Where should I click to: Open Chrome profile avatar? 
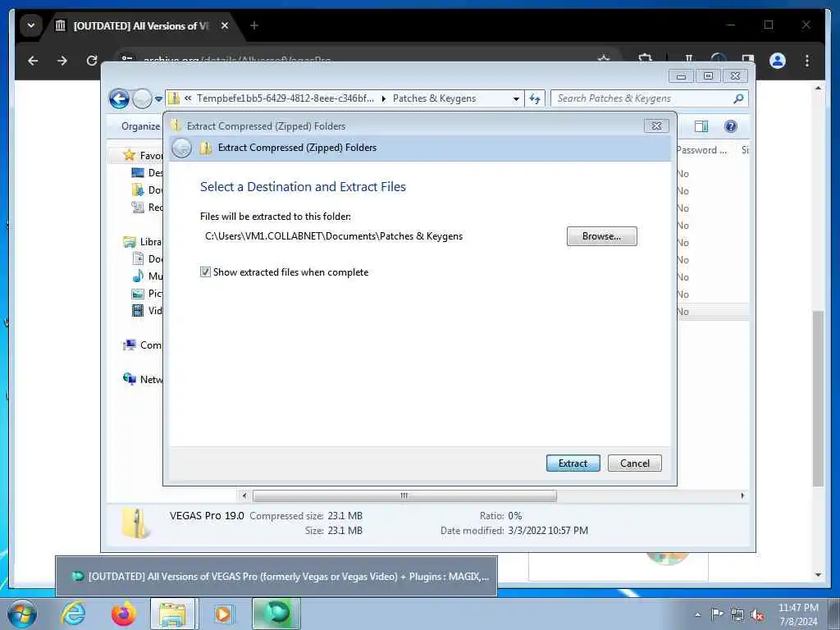[778, 61]
